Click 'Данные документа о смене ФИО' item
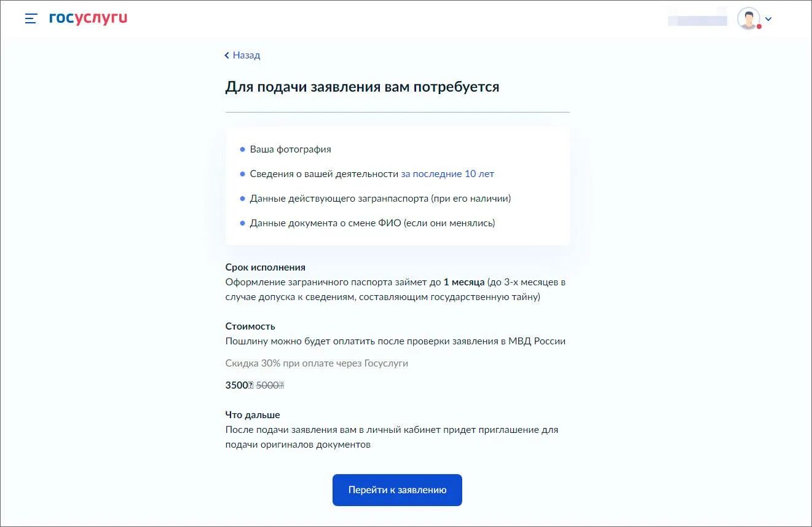This screenshot has width=812, height=527. coord(372,223)
